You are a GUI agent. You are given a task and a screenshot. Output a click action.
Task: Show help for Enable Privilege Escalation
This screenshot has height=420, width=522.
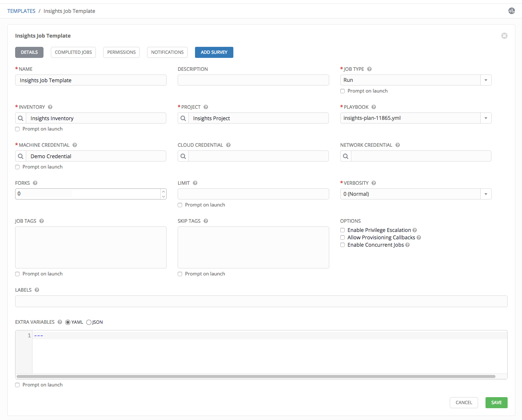(x=415, y=230)
